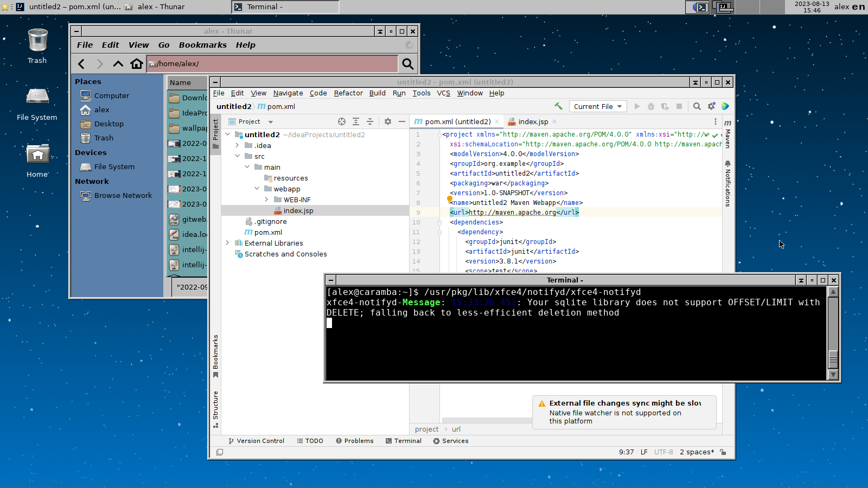Toggle the Notifications side panel
Image resolution: width=868 pixels, height=488 pixels.
click(x=728, y=183)
